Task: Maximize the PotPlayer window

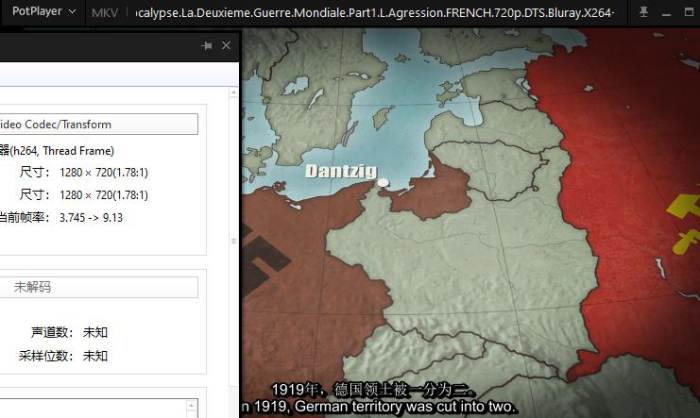Action: pyautogui.click(x=689, y=12)
